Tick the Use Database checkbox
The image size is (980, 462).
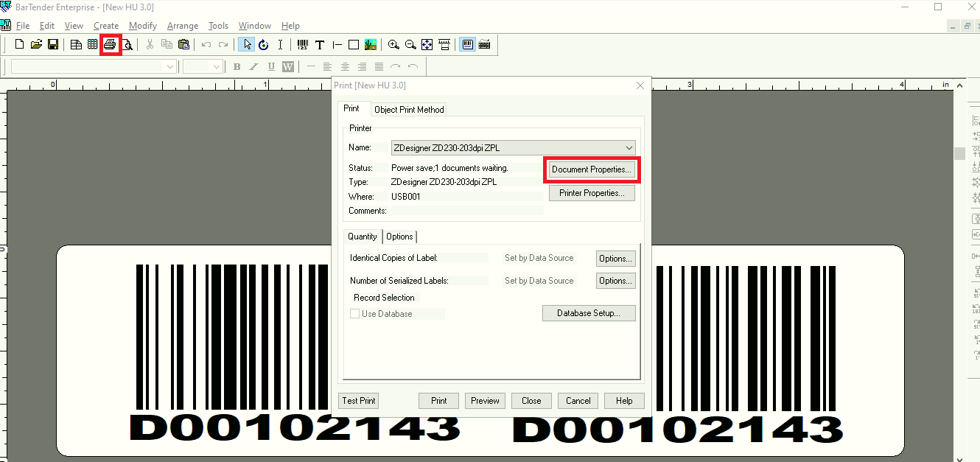pyautogui.click(x=355, y=314)
